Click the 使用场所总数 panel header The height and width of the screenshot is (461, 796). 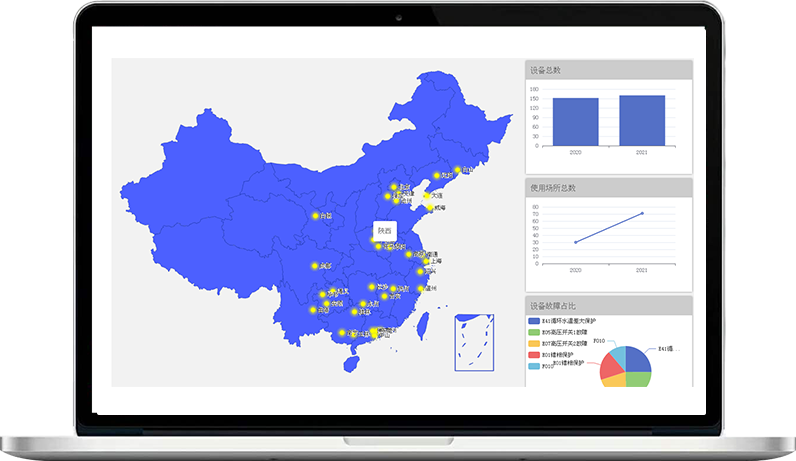point(609,187)
